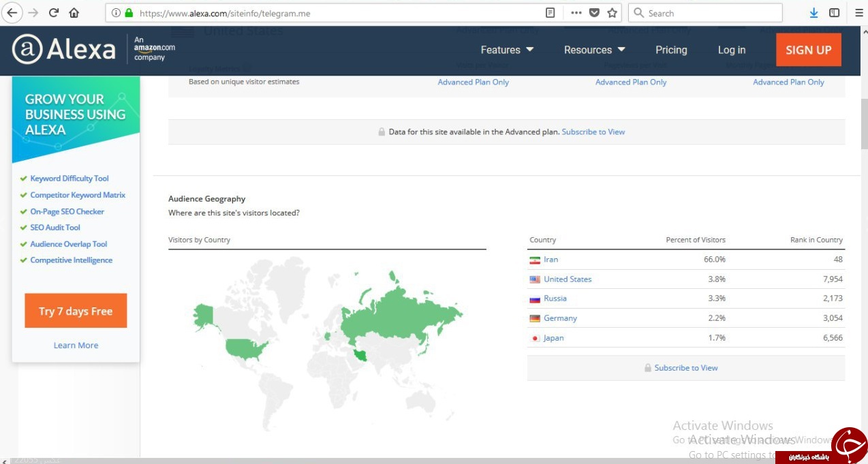Open Competitor Keyword Matrix link

tap(78, 195)
